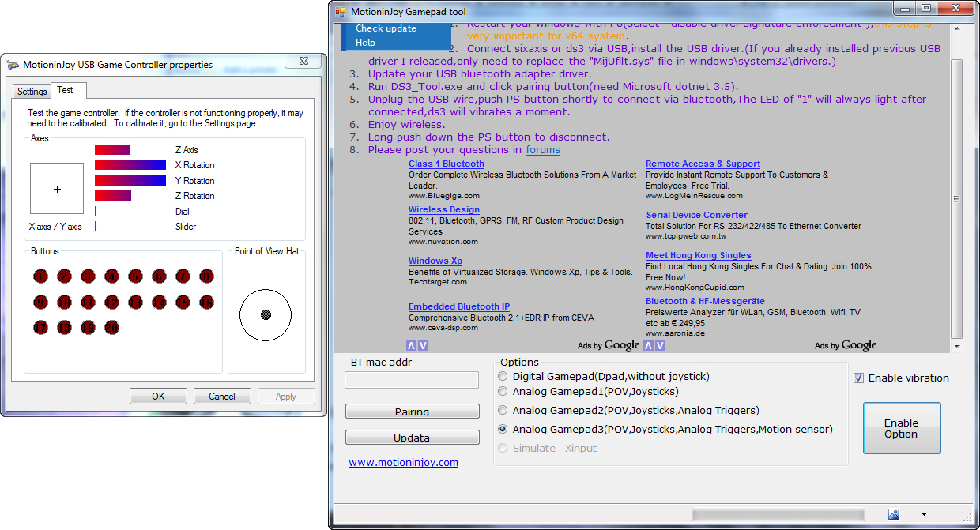This screenshot has width=980, height=530.
Task: Switch to the Settings tab
Action: click(32, 92)
